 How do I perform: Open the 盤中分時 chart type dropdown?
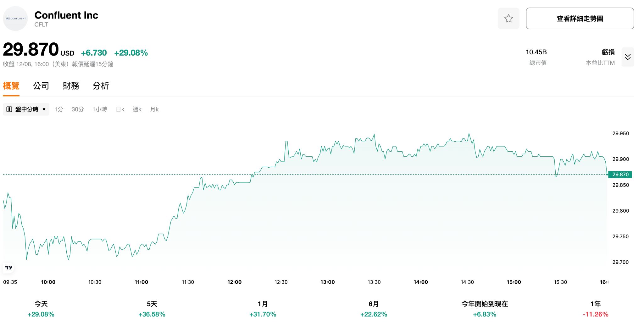tap(26, 109)
